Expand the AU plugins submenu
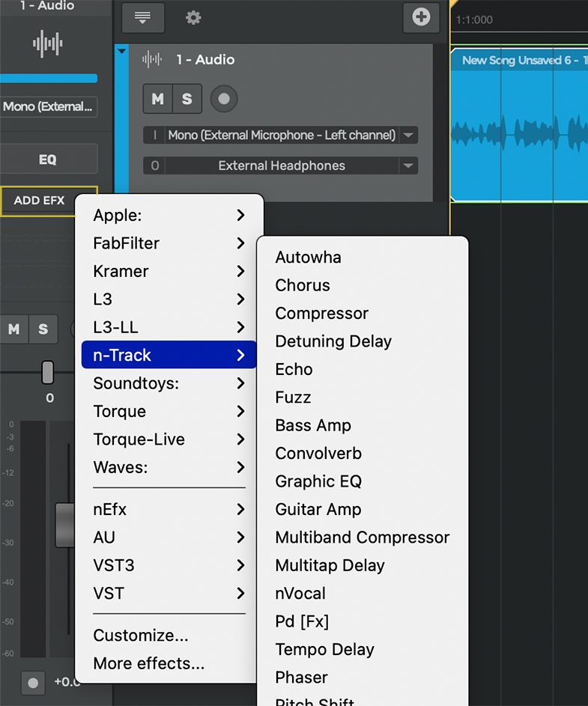Viewport: 588px width, 706px height. (x=169, y=537)
